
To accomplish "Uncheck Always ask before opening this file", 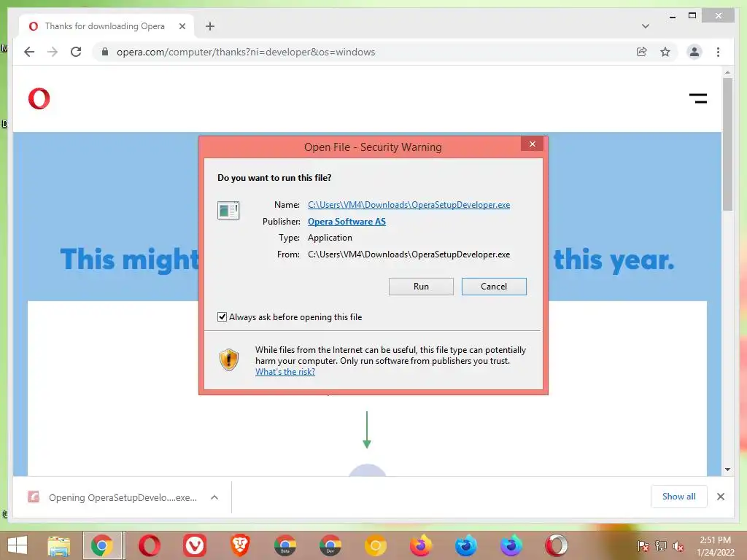I will coord(222,316).
